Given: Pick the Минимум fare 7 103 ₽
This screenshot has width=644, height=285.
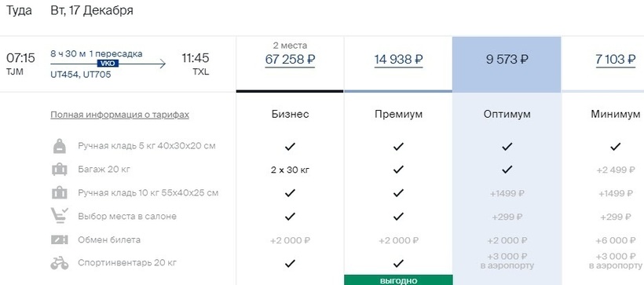Looking at the screenshot, I should click(616, 60).
